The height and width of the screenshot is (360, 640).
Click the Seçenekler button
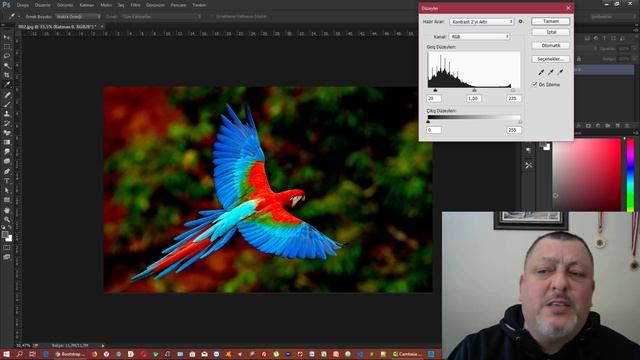point(551,59)
